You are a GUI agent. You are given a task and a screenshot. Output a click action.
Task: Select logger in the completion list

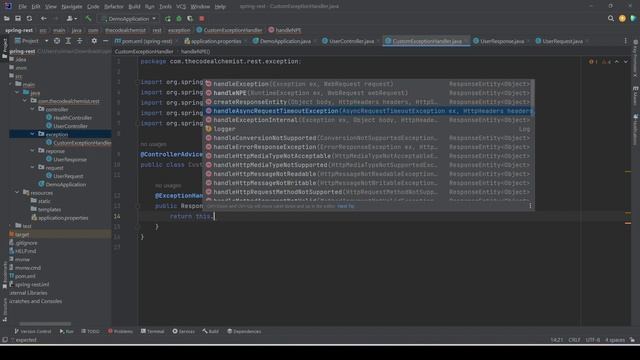pos(369,129)
